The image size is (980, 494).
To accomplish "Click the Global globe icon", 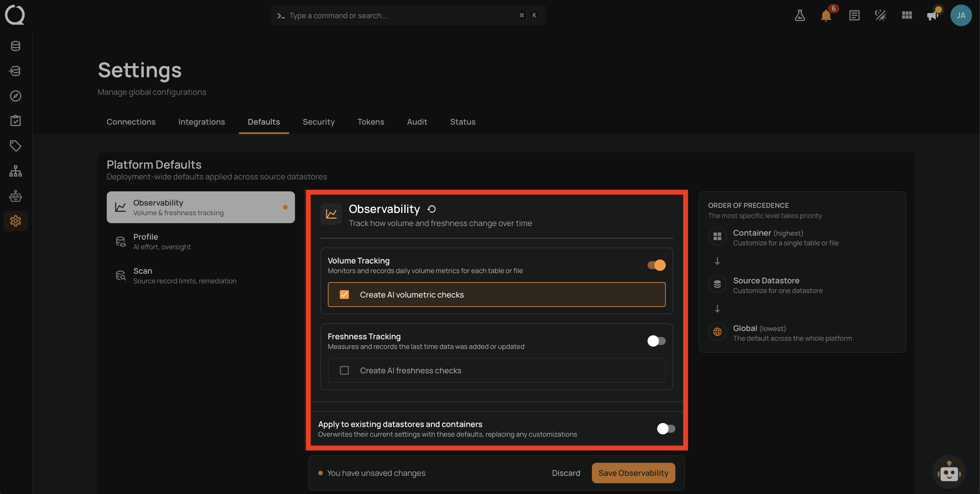I will 717,332.
